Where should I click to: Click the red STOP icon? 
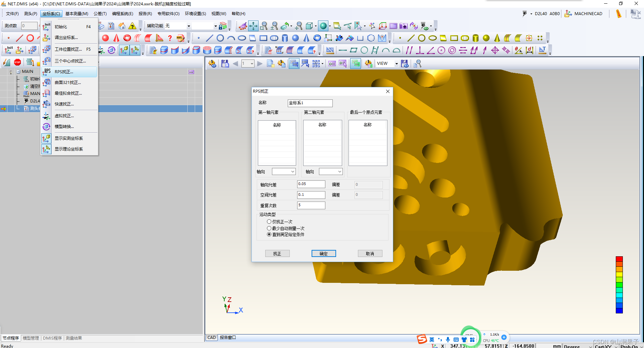point(17,62)
